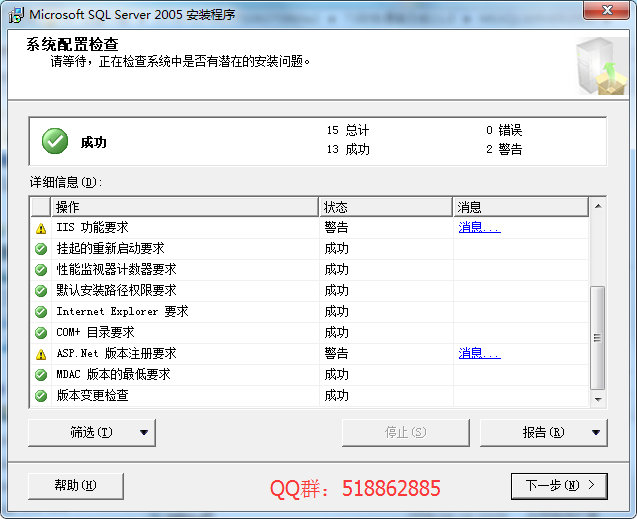Click the green check icon for Internet Explorer 要求
637x519 pixels.
pyautogui.click(x=41, y=312)
